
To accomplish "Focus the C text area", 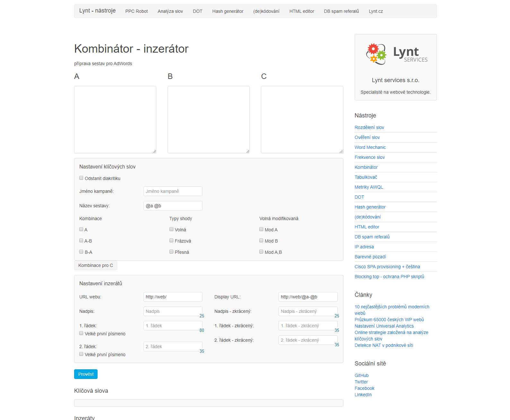I will click(x=302, y=120).
